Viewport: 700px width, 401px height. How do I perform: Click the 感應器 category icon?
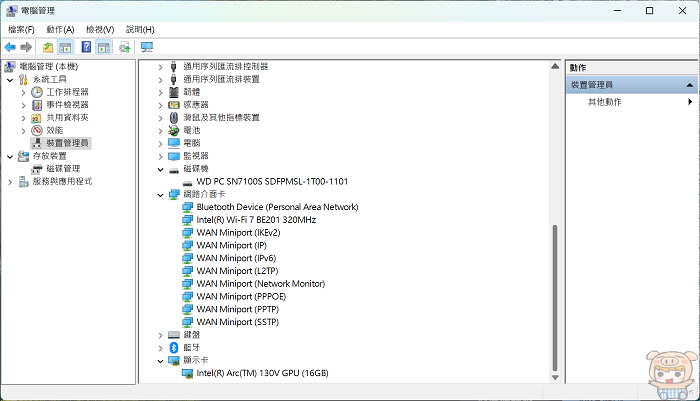point(174,105)
